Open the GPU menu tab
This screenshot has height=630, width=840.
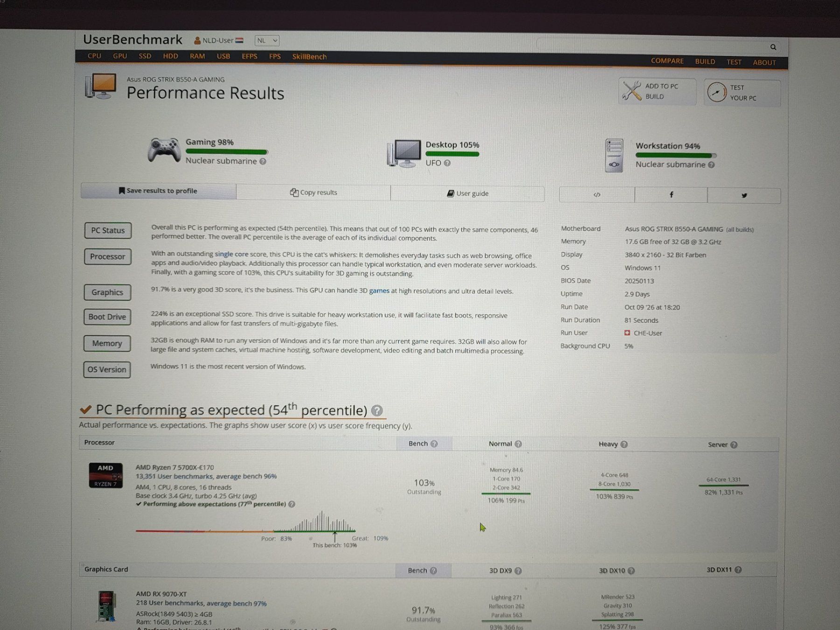click(x=120, y=56)
